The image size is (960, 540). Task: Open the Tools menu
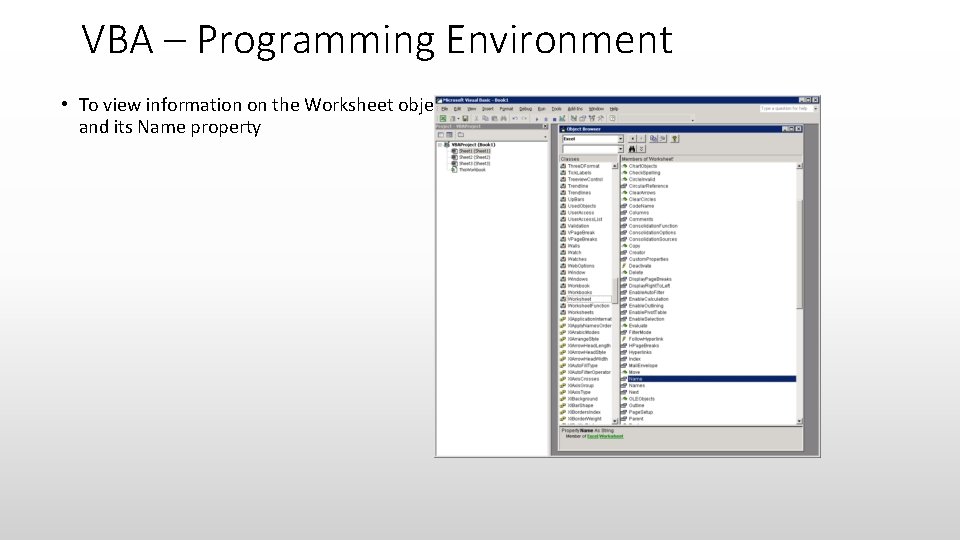pos(557,109)
